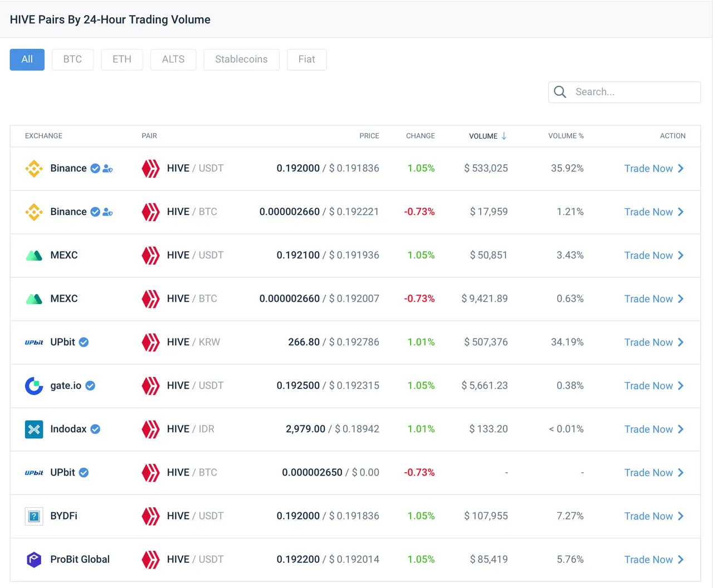Image resolution: width=713 pixels, height=588 pixels.
Task: Open Trade Now for MEXC HIVE/USDT
Action: (654, 256)
